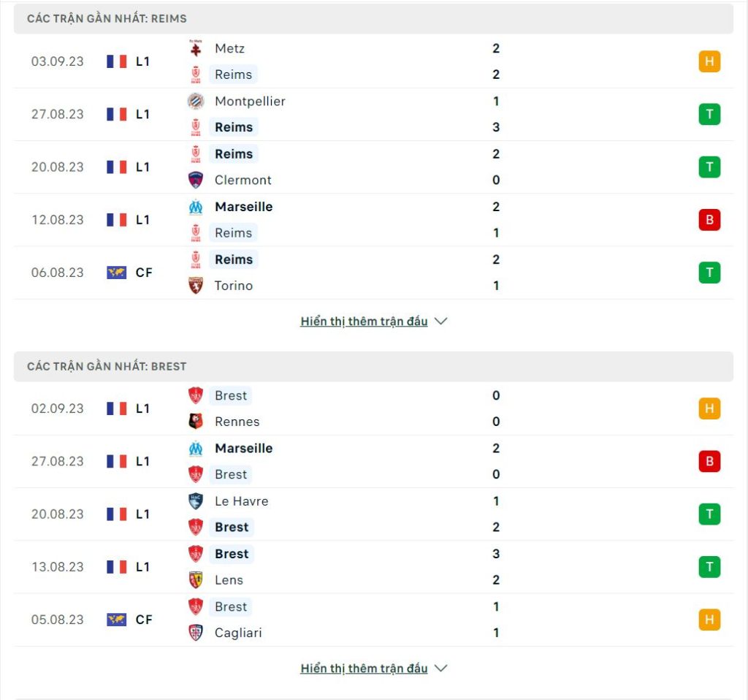Click the Montpellier club logo
This screenshot has height=700, width=748.
point(196,101)
